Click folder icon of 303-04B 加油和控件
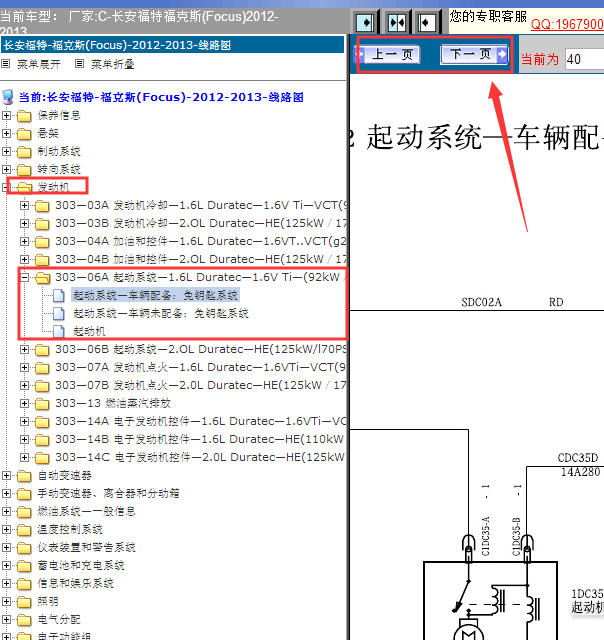Image resolution: width=604 pixels, height=640 pixels. click(42, 260)
